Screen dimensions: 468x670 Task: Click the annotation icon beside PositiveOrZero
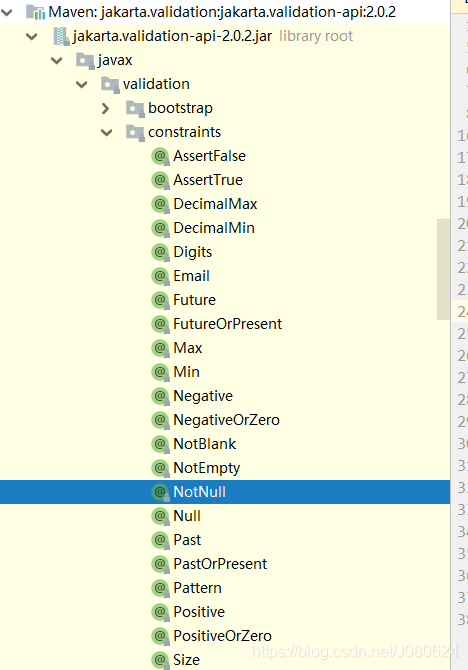pyautogui.click(x=160, y=636)
